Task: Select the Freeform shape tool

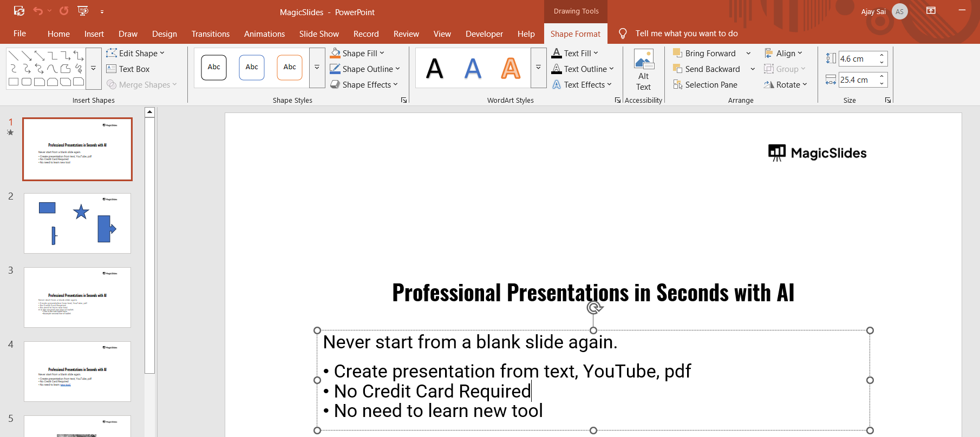Action: coord(66,69)
